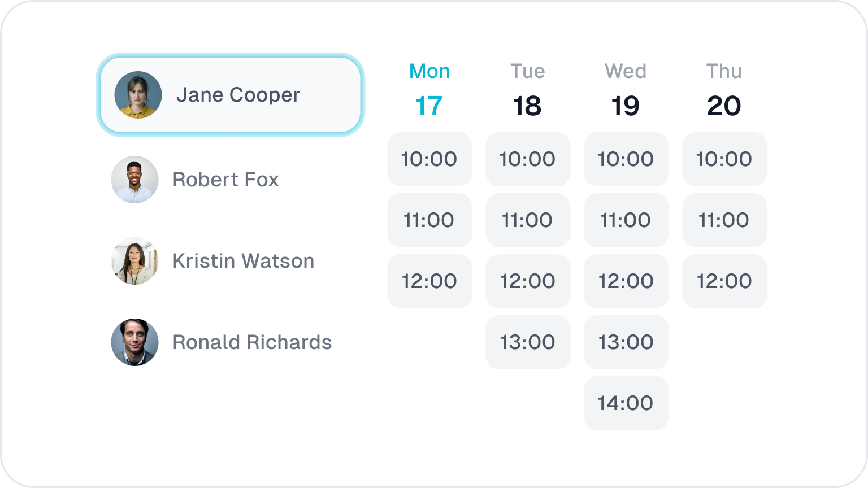This screenshot has height=488, width=868.
Task: Switch to Mon 17 day column
Action: [429, 90]
